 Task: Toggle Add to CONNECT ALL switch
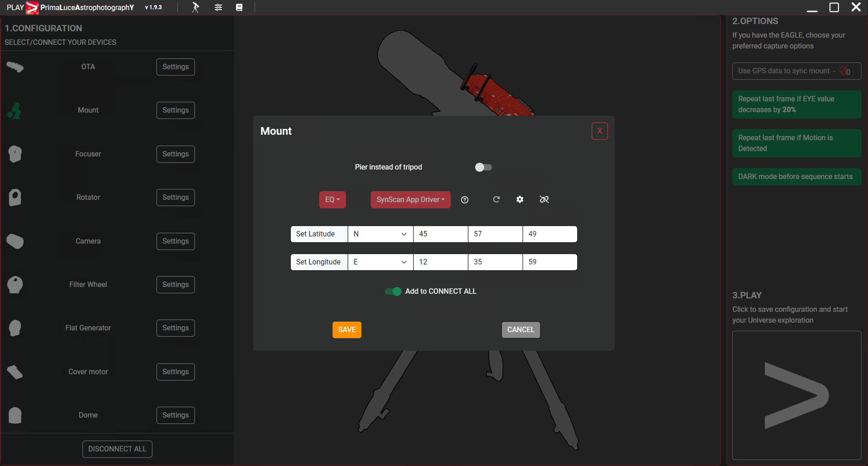point(393,292)
